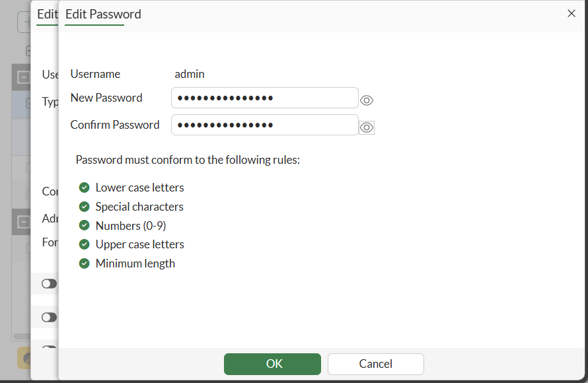Confirm the password change with OK
588x383 pixels.
point(272,364)
